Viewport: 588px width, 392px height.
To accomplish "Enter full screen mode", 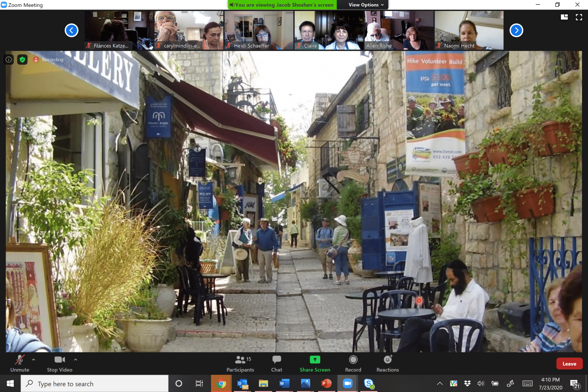I will point(579,17).
